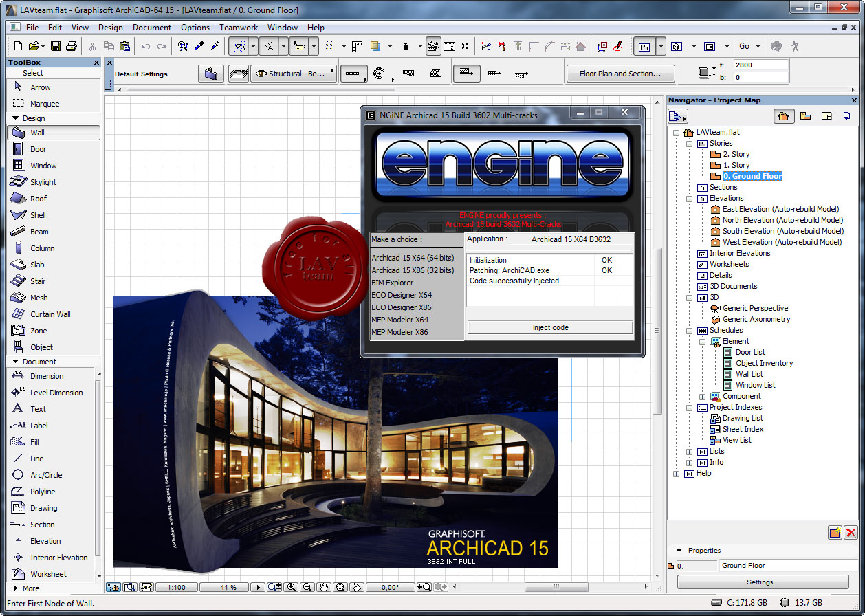Open Generic Perspective 3D view
This screenshot has height=616, width=865.
tap(755, 308)
